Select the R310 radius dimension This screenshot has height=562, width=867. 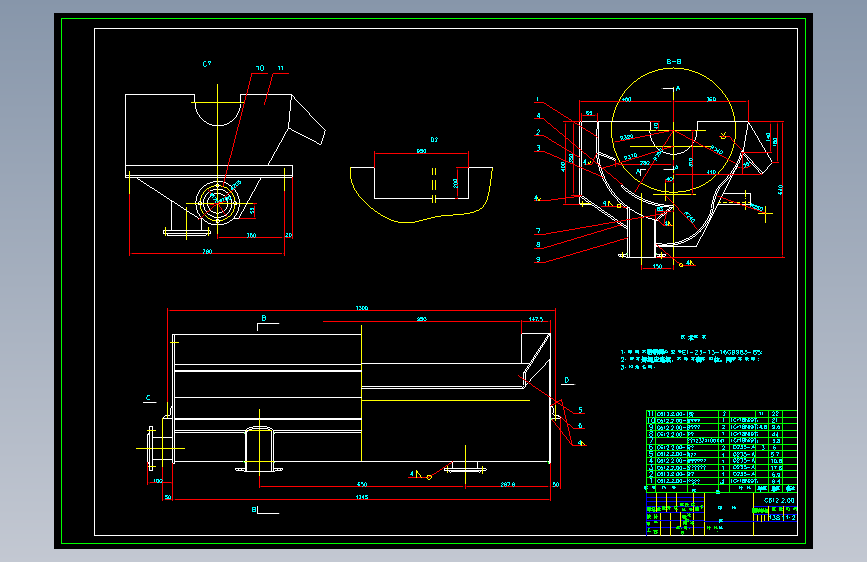pos(630,157)
